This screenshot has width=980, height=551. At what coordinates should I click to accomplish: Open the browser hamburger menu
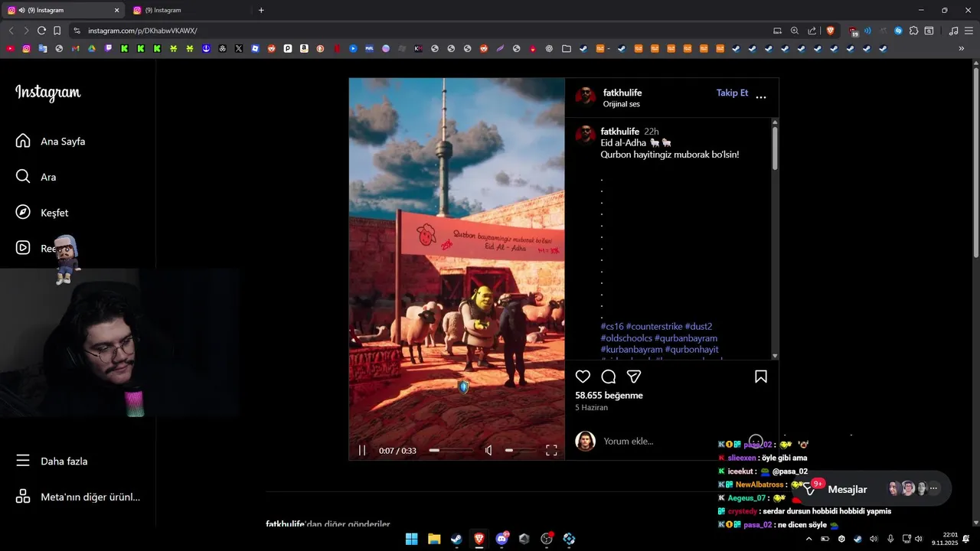click(x=969, y=31)
